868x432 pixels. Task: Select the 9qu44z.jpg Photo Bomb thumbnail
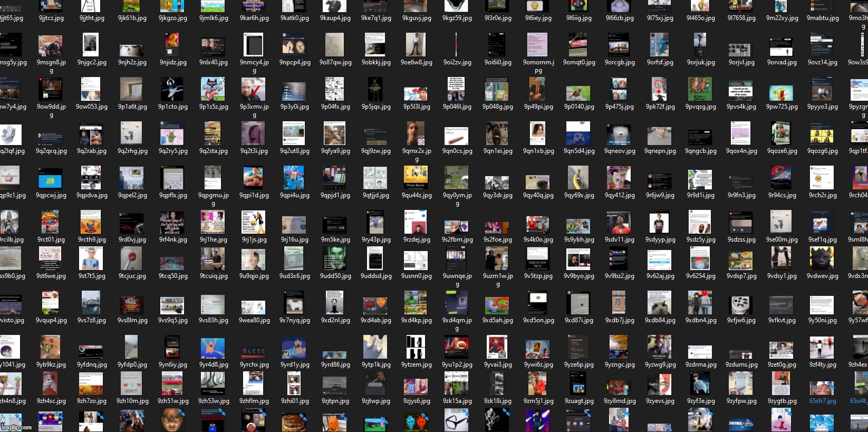point(416,178)
